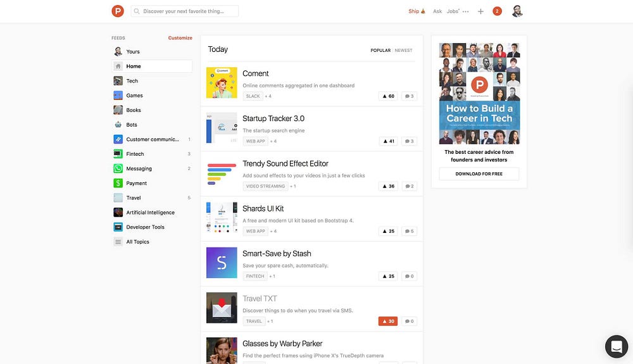This screenshot has height=364, width=633.
Task: Focus the discover search field
Action: pyautogui.click(x=184, y=11)
